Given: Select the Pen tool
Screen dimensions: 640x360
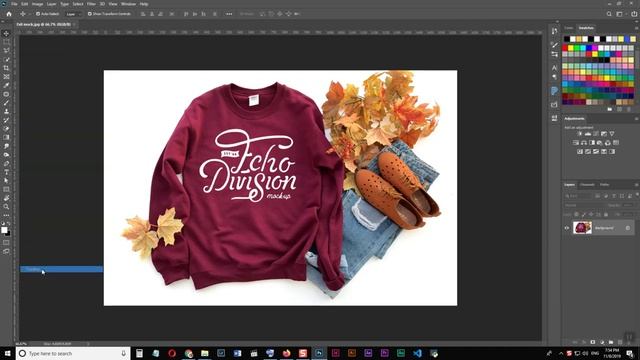Looking at the screenshot, I should [x=6, y=163].
